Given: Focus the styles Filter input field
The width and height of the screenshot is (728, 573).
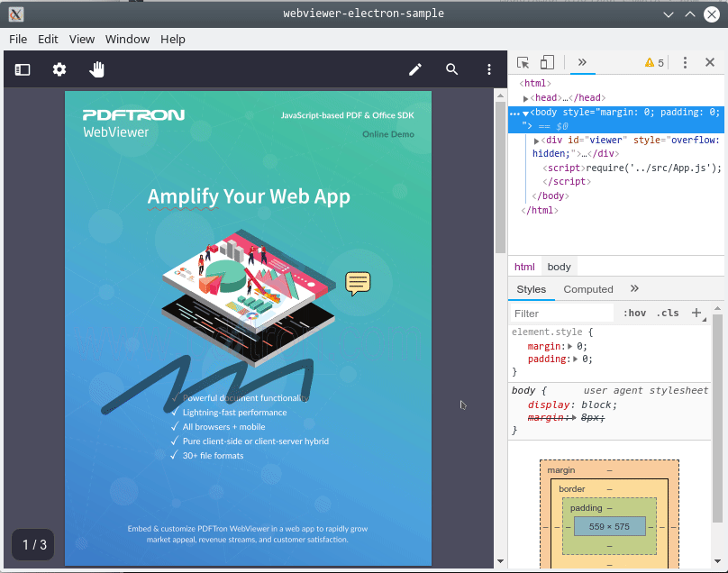Looking at the screenshot, I should coord(560,314).
